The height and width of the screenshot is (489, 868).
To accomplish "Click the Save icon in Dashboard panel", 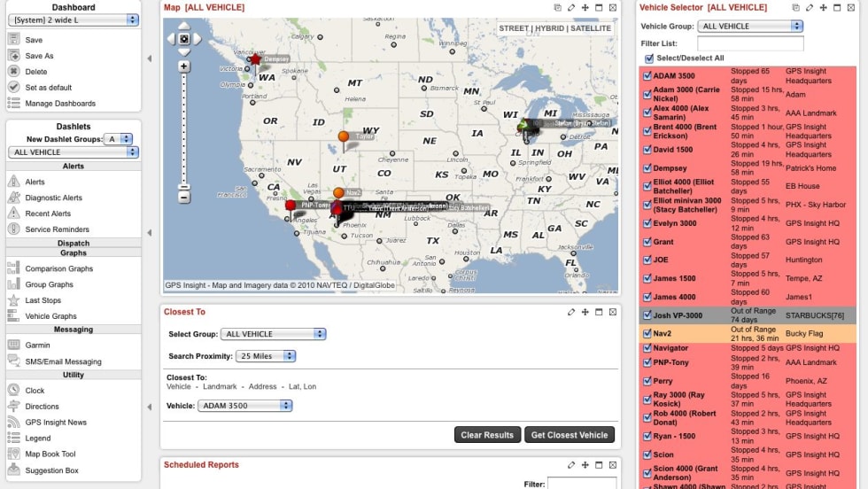I will click(x=14, y=40).
